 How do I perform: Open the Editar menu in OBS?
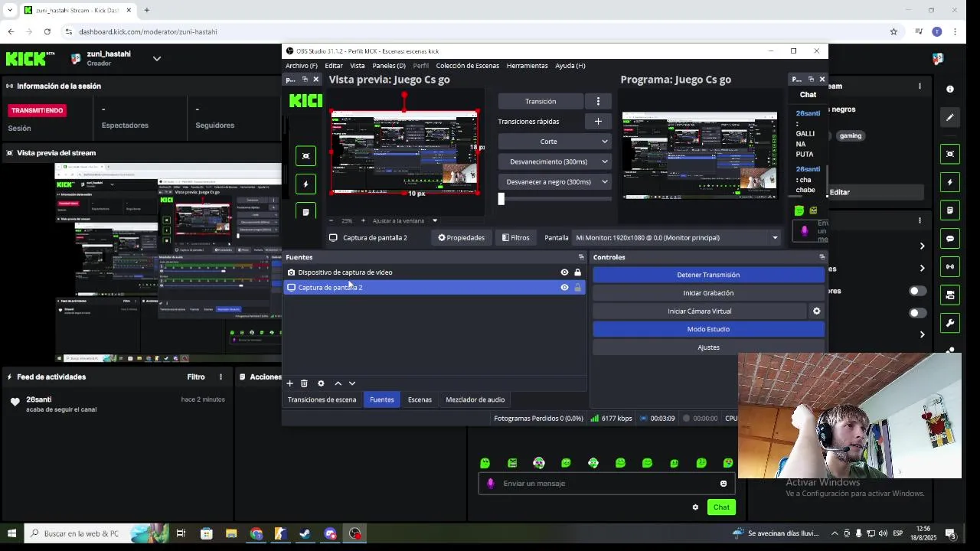tap(334, 66)
